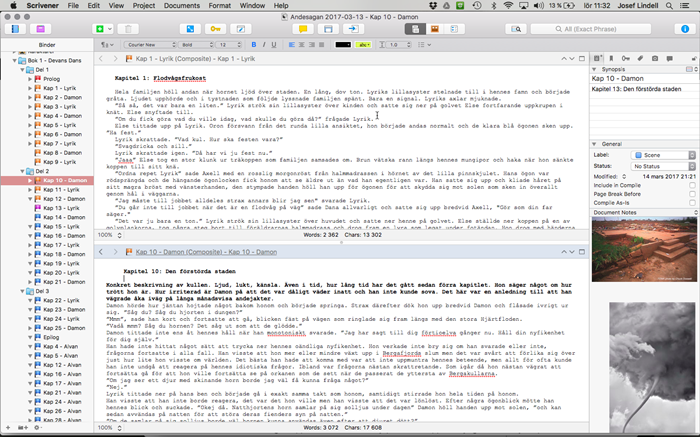Open the Status dropdown showing No Status
The width and height of the screenshot is (700, 437).
(x=655, y=165)
